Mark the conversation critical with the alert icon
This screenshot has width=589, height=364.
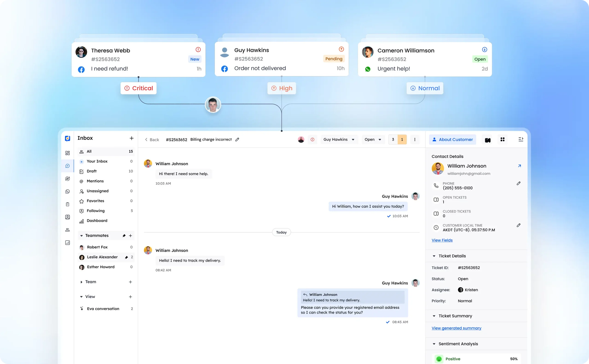coord(313,139)
